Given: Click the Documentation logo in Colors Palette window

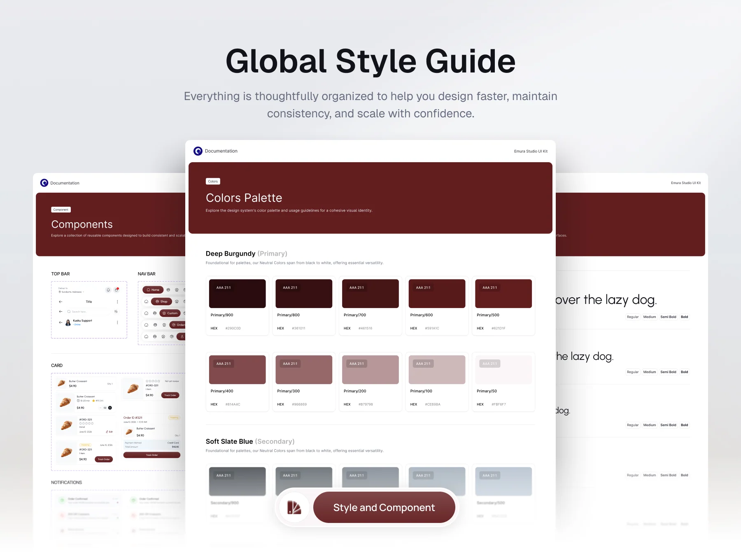Looking at the screenshot, I should pos(198,151).
